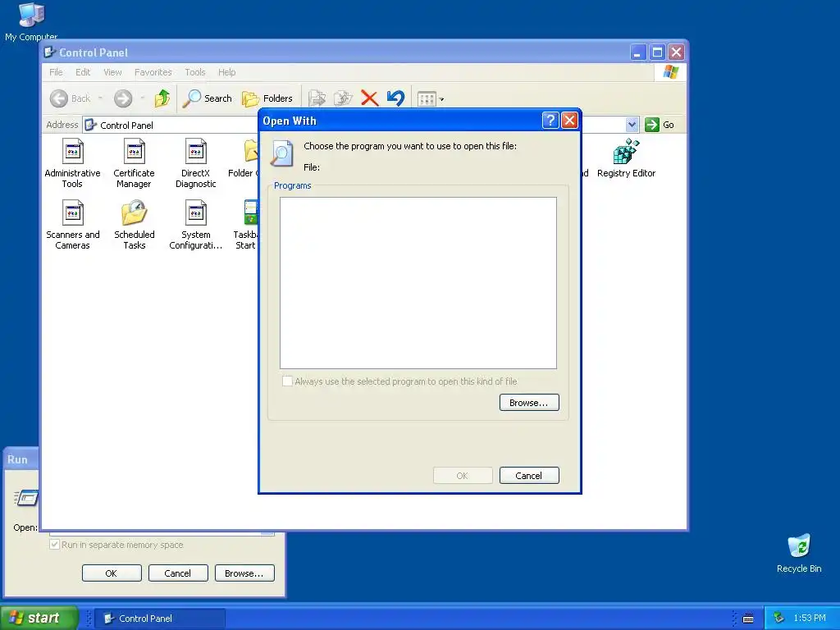Click inside the Programs list box
Screen dimensions: 840x630
(418, 283)
